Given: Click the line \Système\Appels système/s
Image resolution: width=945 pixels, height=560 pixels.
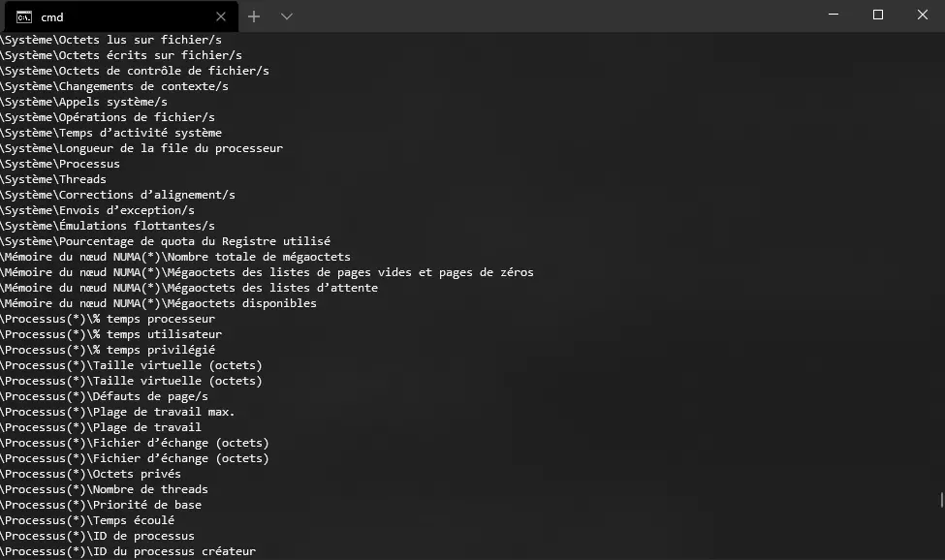Looking at the screenshot, I should (83, 102).
